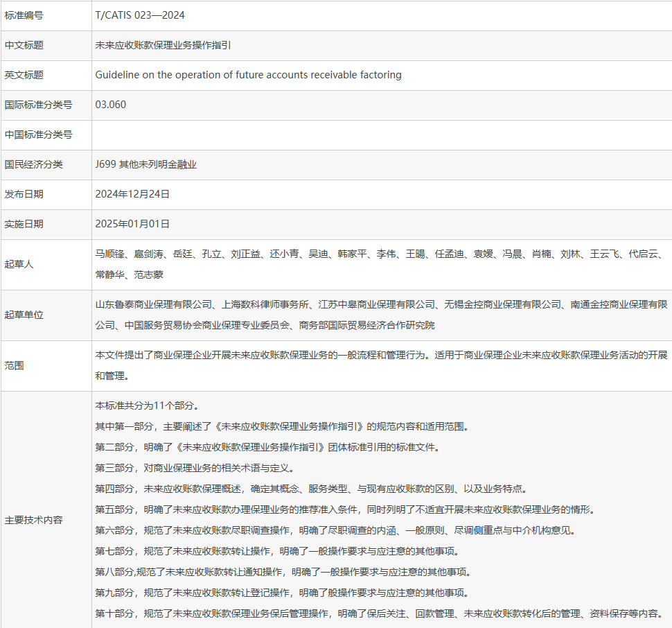Click the implementation date 2025年01月01日
The image size is (672, 628).
tap(132, 224)
